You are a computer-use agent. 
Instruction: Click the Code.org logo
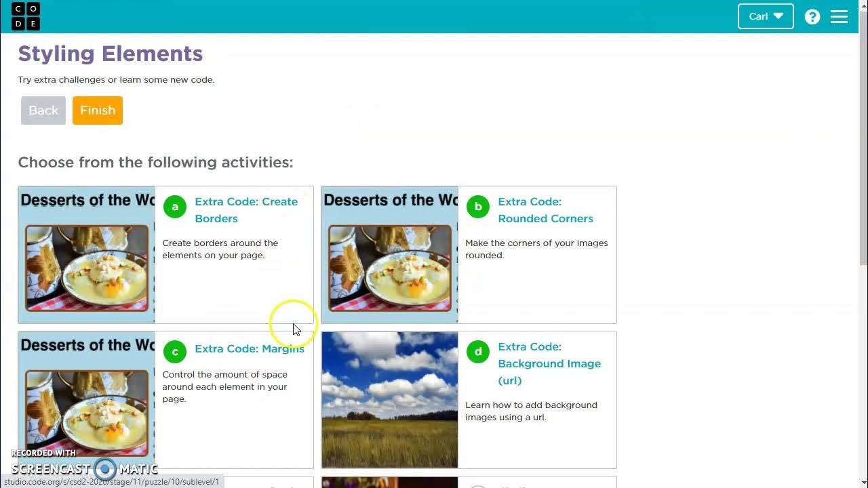(26, 16)
